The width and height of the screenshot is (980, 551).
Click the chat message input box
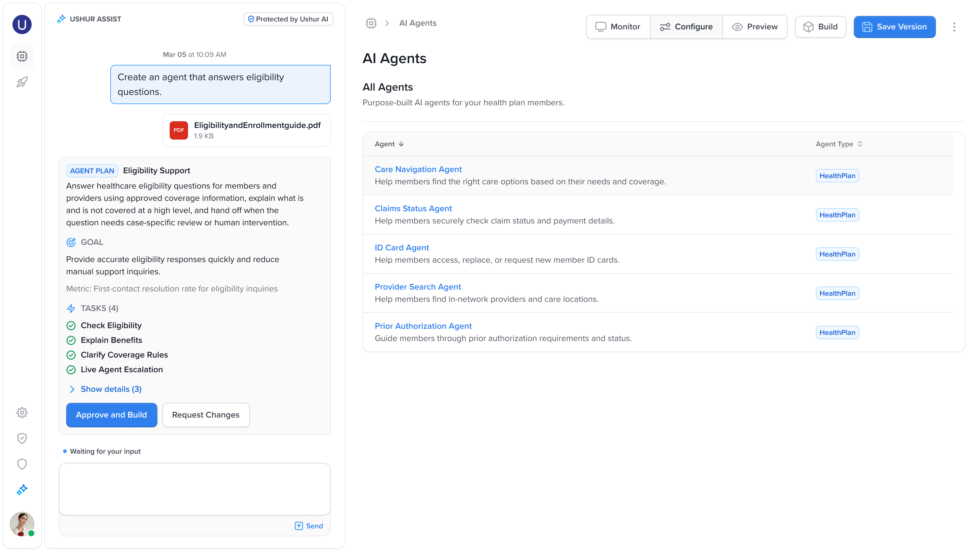[195, 489]
